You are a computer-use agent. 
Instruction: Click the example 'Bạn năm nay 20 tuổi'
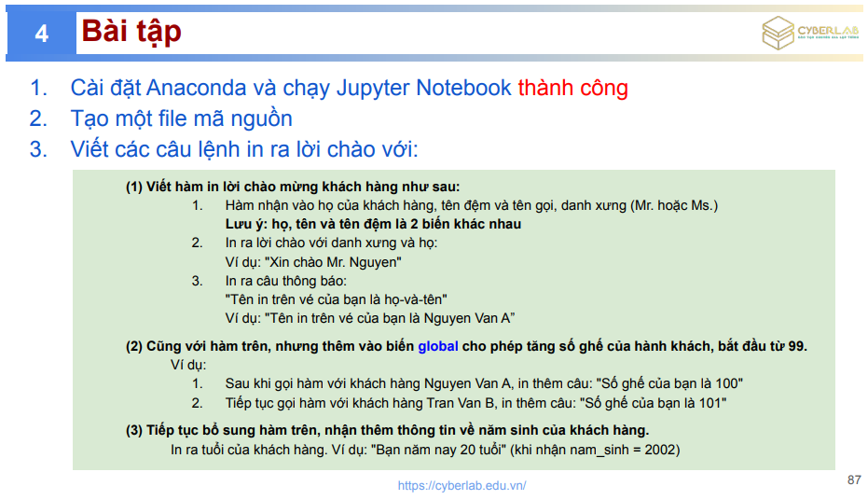(x=425, y=450)
